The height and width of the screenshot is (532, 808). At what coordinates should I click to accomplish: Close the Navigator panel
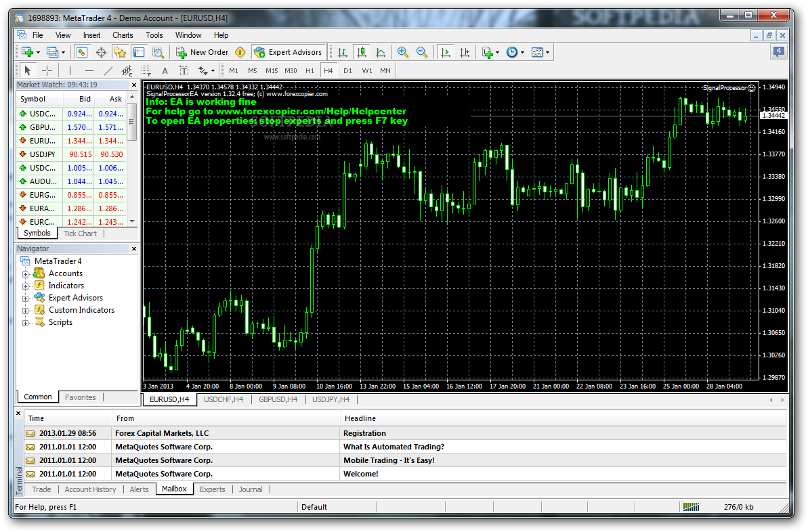pos(134,249)
